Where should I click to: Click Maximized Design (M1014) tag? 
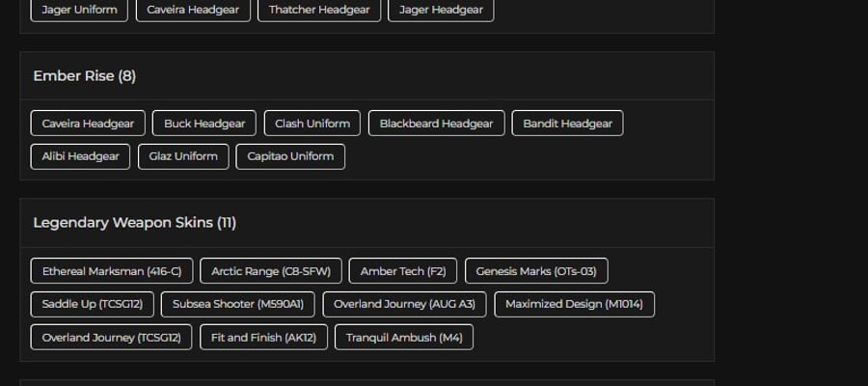(x=574, y=304)
